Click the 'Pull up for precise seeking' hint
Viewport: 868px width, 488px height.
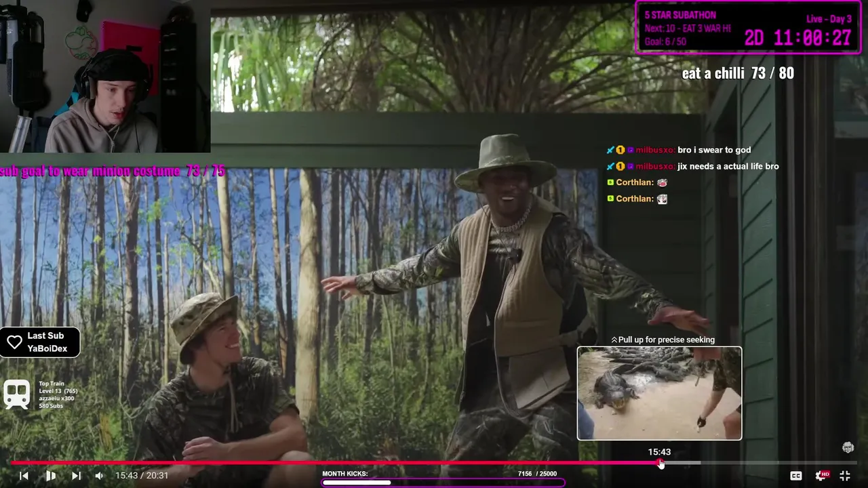click(x=663, y=340)
